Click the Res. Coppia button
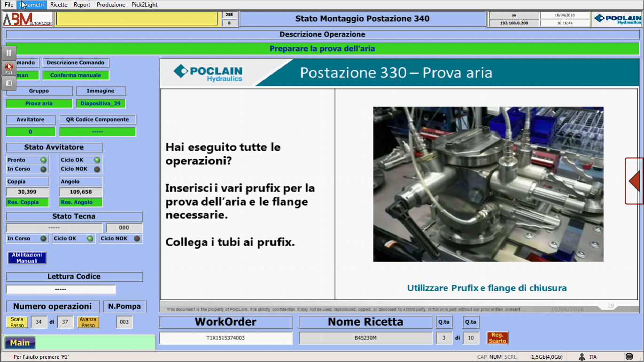Screen dimensions: 644x362 click(x=27, y=202)
